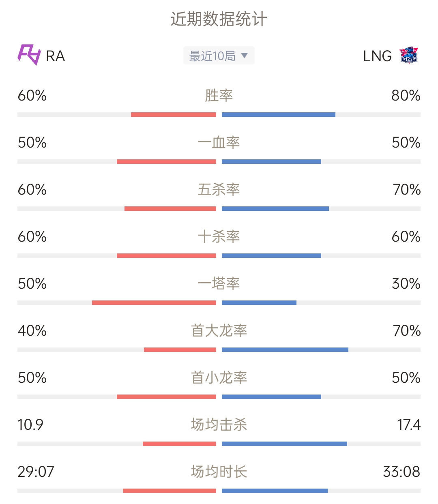438x504 pixels.
Task: Click the RA team logo icon
Action: 29,55
